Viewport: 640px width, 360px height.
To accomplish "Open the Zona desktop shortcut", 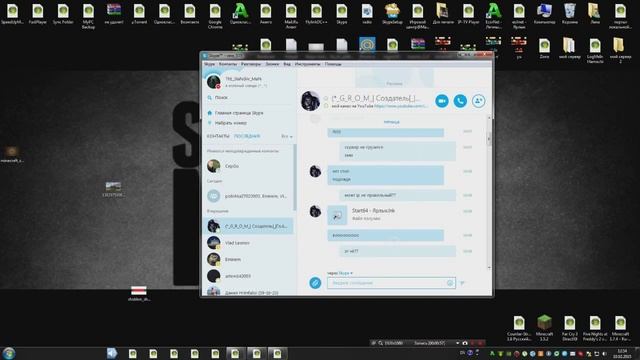I will click(x=544, y=49).
